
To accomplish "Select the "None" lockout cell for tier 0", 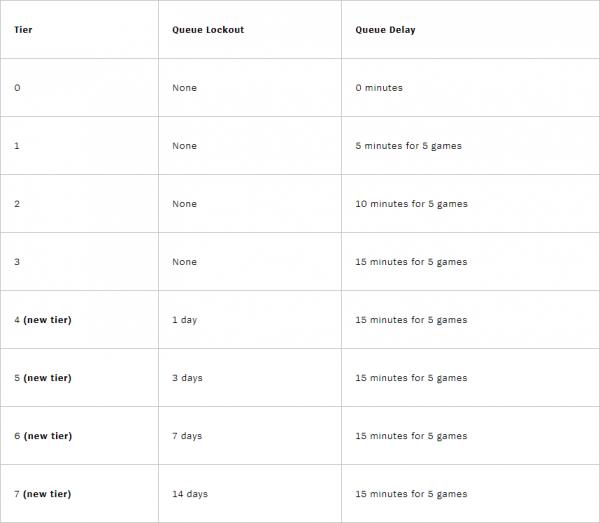I will coord(185,88).
